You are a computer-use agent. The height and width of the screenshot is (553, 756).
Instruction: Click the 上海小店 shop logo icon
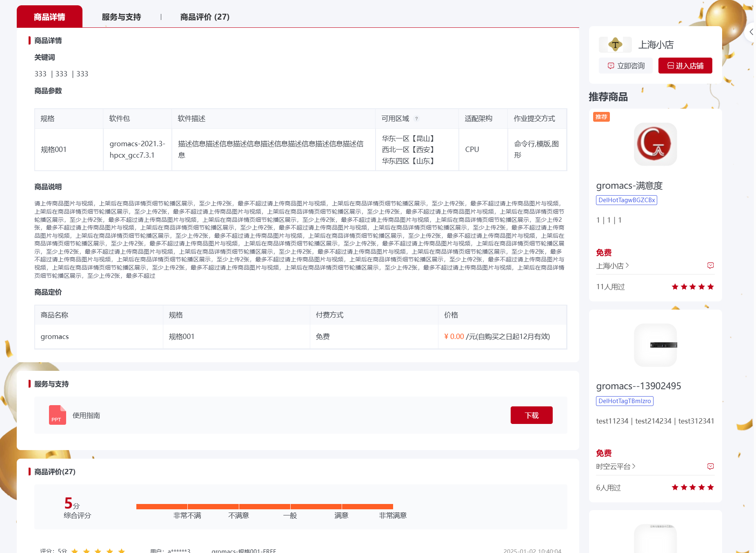pos(615,45)
